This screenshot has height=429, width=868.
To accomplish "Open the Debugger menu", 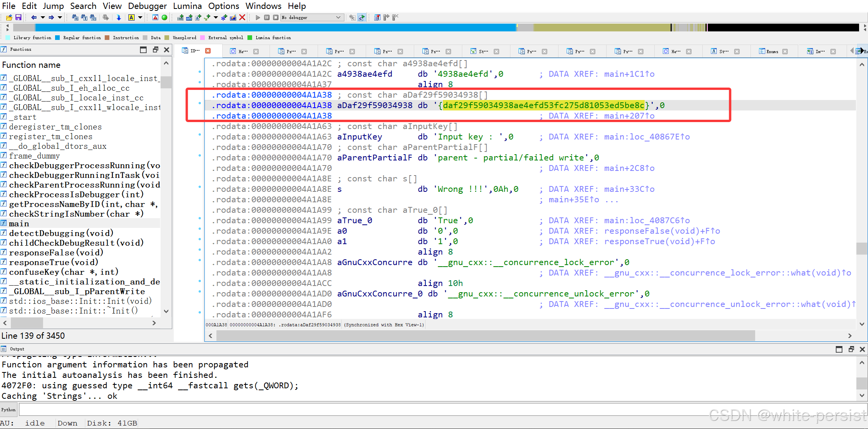I will (147, 6).
